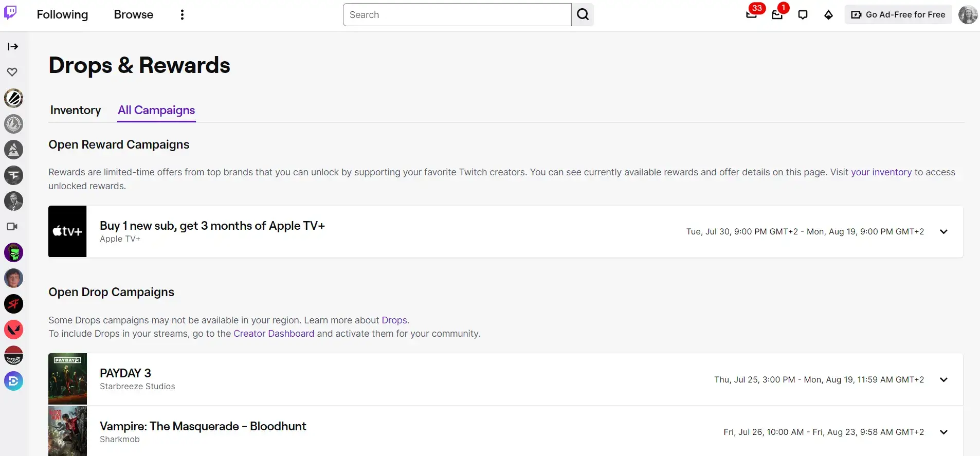Click the 'Open Reward Campaigns' heading

119,144
